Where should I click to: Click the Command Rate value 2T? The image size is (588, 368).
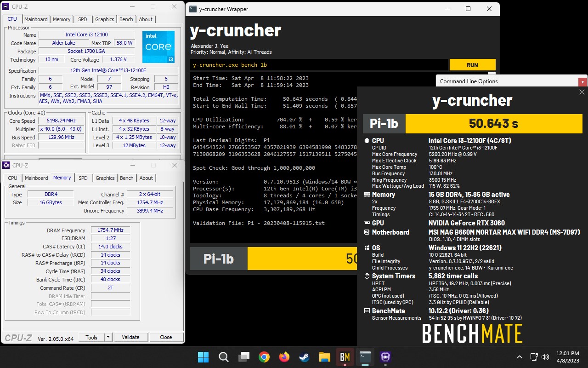110,287
